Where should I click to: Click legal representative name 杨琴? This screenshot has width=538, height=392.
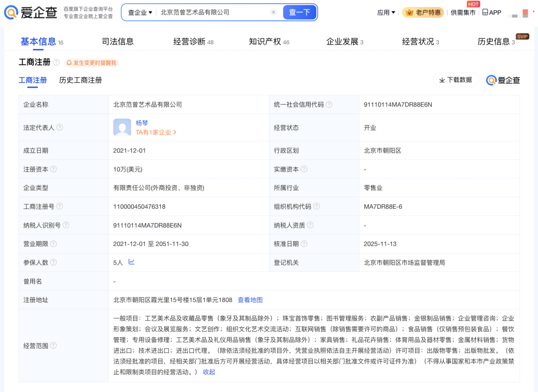click(142, 123)
